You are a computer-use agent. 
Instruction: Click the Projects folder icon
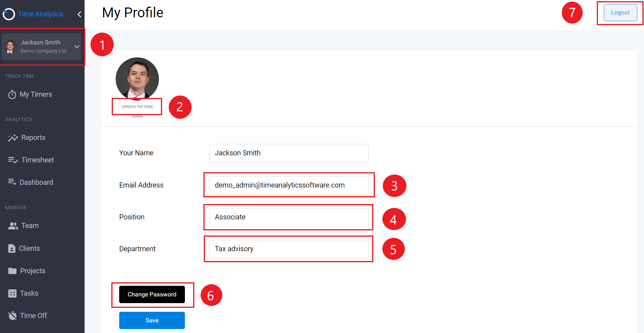[12, 271]
